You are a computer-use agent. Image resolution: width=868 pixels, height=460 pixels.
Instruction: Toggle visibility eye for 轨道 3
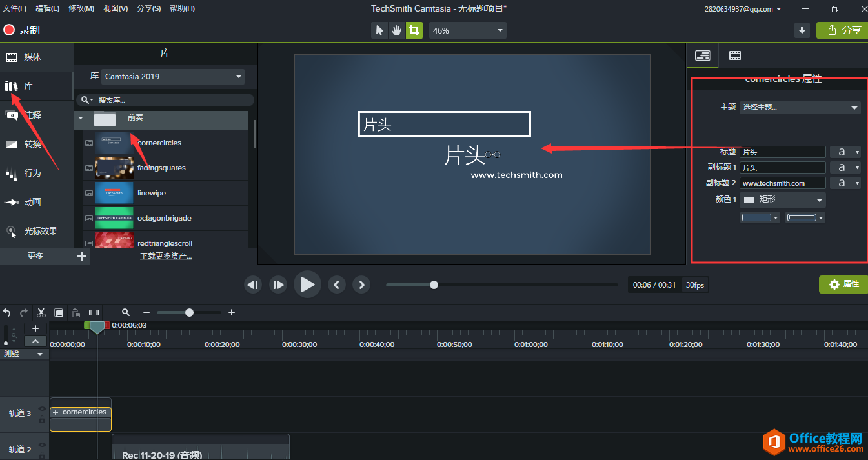42,409
